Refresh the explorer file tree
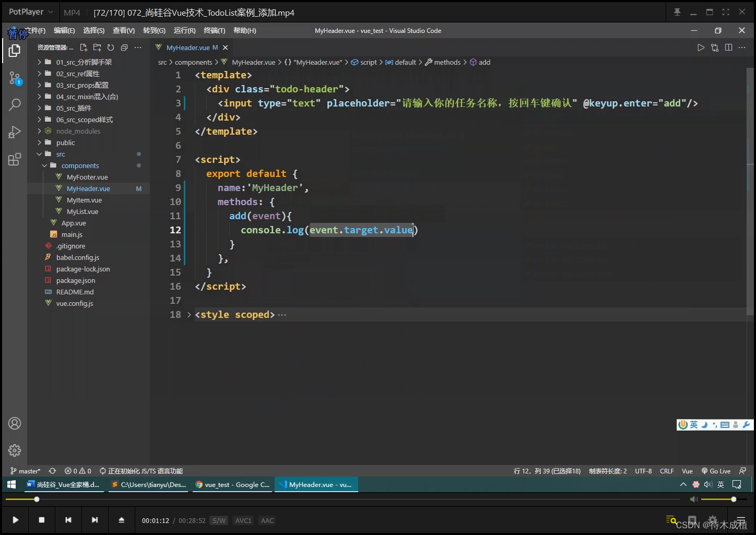This screenshot has height=535, width=756. 111,47
